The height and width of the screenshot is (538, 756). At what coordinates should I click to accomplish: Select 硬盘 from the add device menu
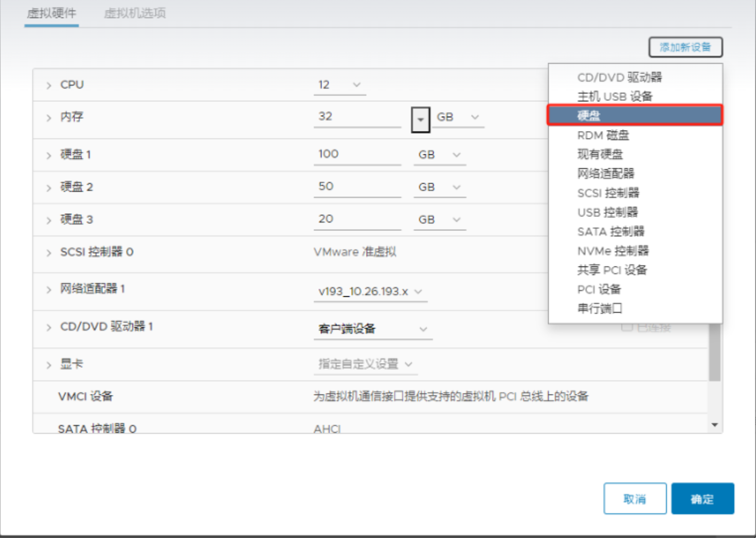(x=635, y=116)
